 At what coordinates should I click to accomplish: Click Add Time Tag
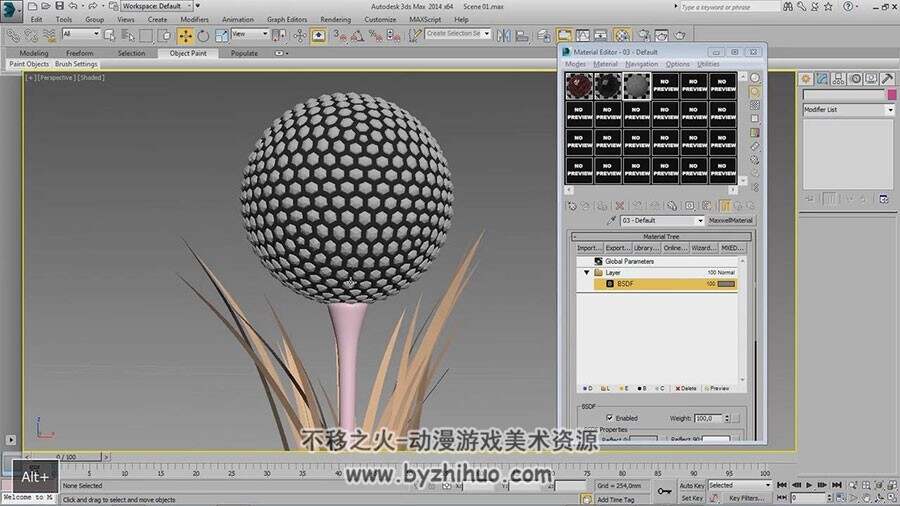click(x=615, y=500)
